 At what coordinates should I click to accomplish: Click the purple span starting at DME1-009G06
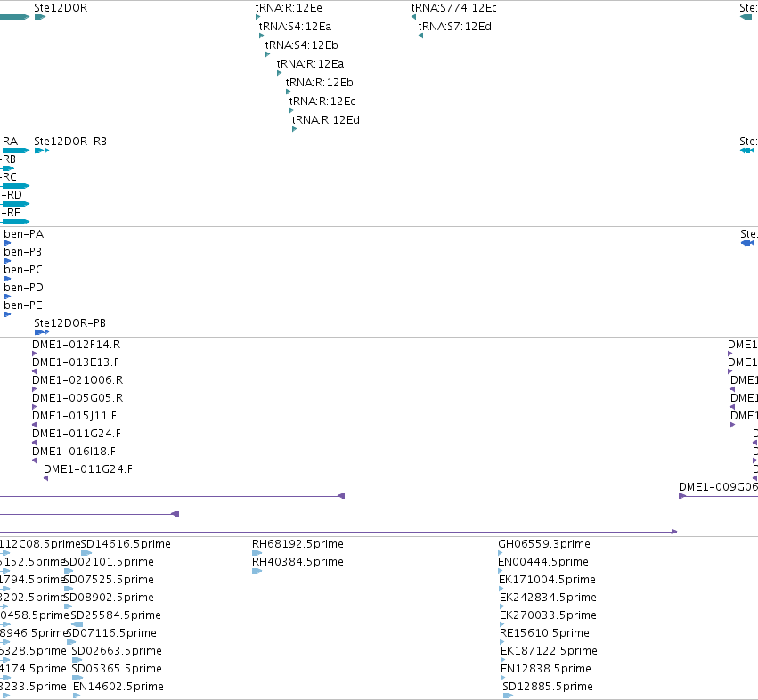[718, 496]
